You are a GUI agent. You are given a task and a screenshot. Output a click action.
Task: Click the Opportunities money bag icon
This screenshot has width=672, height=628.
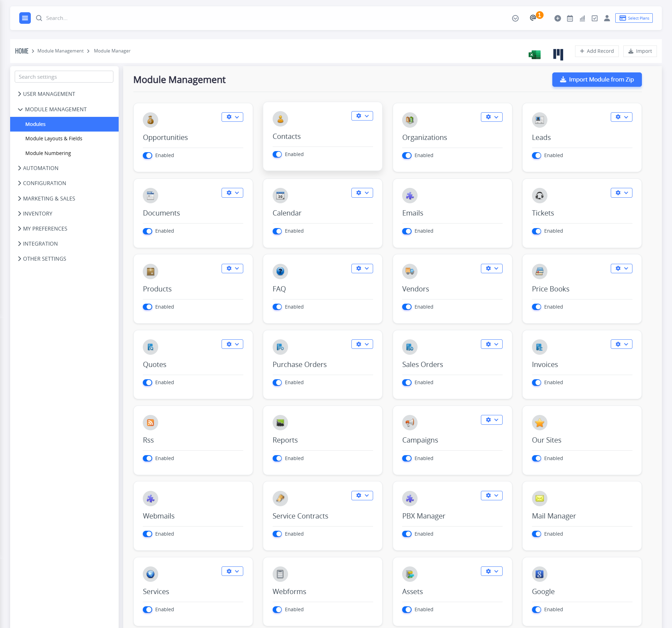pos(150,120)
